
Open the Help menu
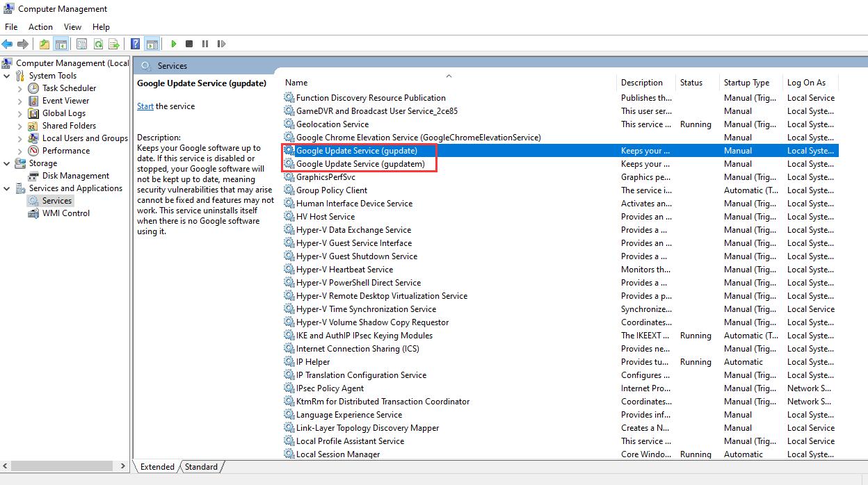click(x=101, y=26)
